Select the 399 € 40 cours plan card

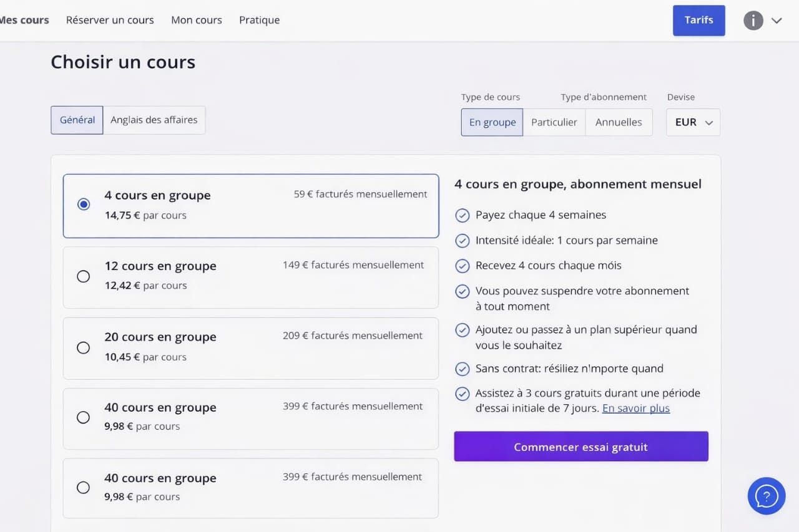[250, 418]
